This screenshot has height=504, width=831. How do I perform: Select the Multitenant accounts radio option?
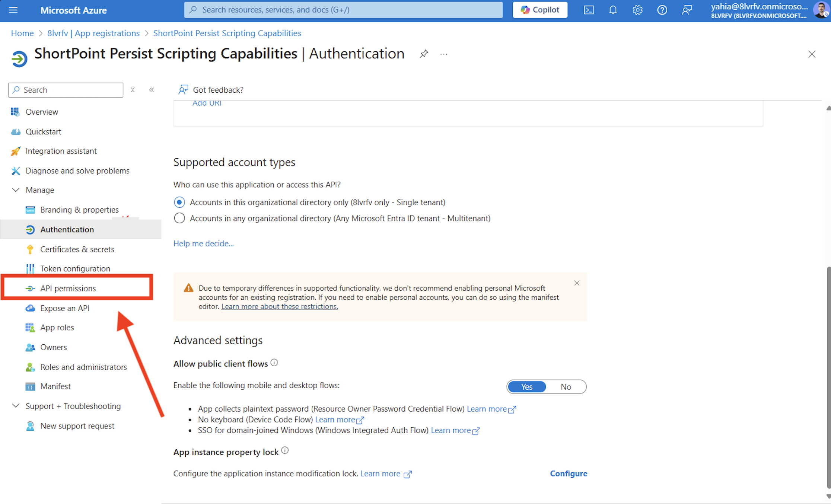(x=179, y=218)
